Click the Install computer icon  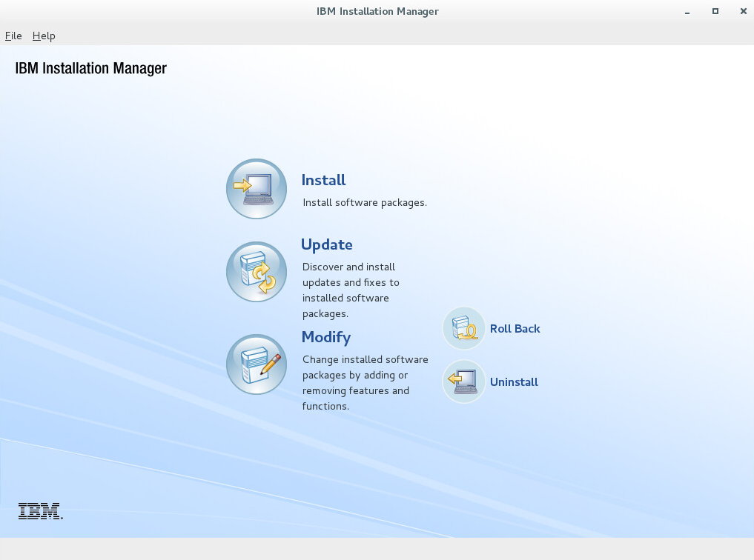[x=257, y=189]
